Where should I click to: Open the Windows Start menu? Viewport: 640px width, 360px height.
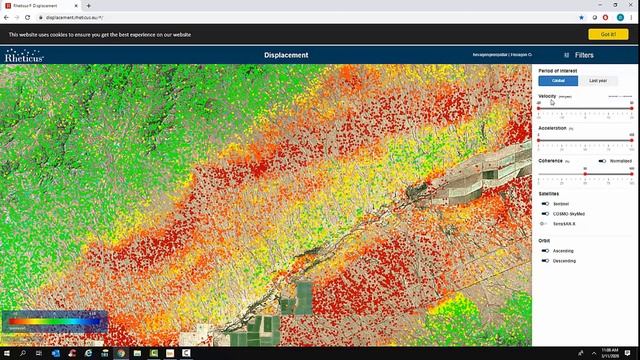[7, 353]
